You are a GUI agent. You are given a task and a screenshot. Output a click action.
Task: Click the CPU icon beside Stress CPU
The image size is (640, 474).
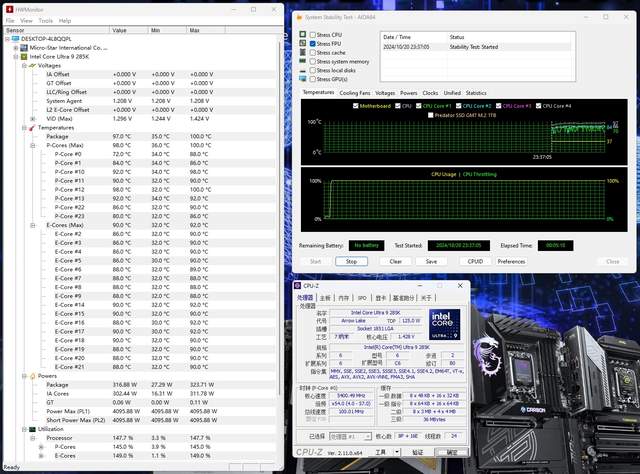[x=302, y=34]
